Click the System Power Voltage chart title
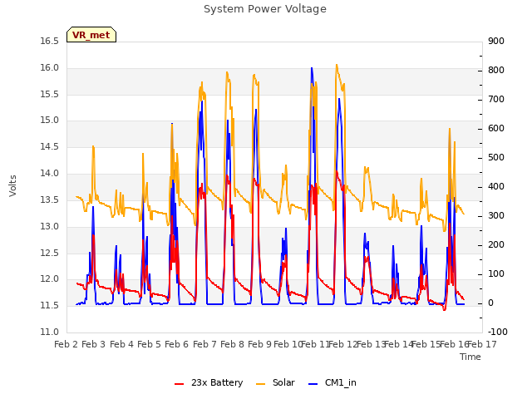This screenshot has height=399, width=532. point(265,9)
